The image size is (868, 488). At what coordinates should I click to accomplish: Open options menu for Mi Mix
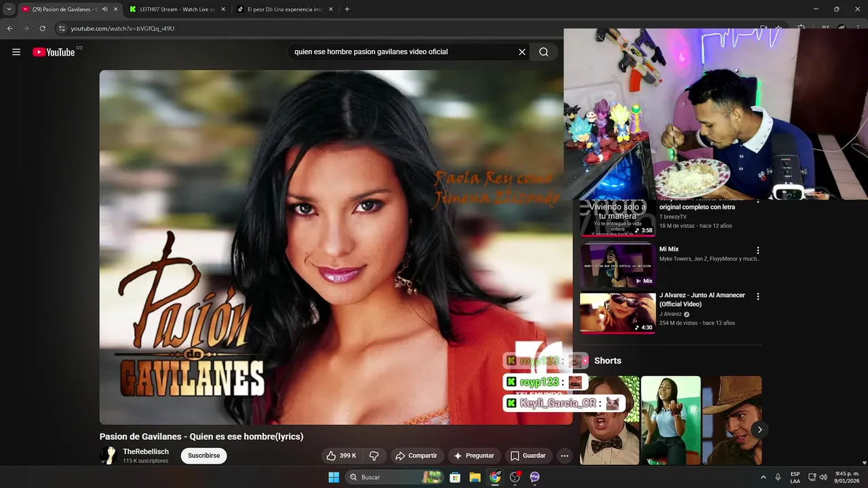[758, 250]
